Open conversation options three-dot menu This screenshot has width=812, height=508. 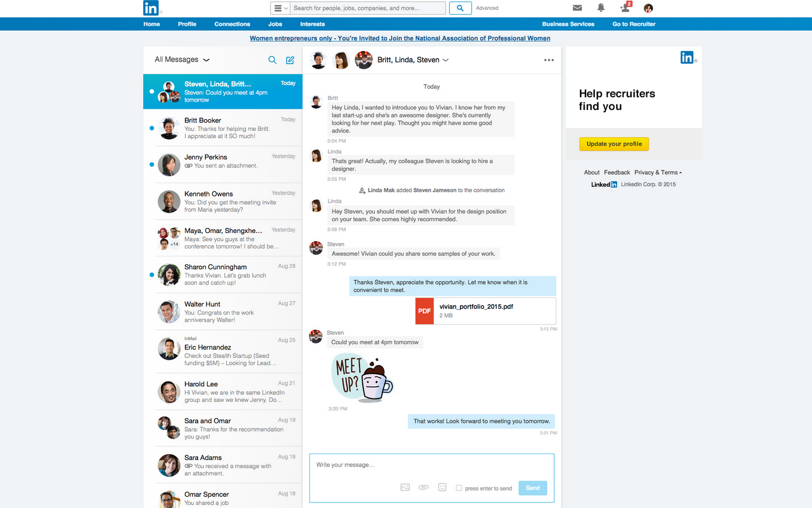pos(549,60)
